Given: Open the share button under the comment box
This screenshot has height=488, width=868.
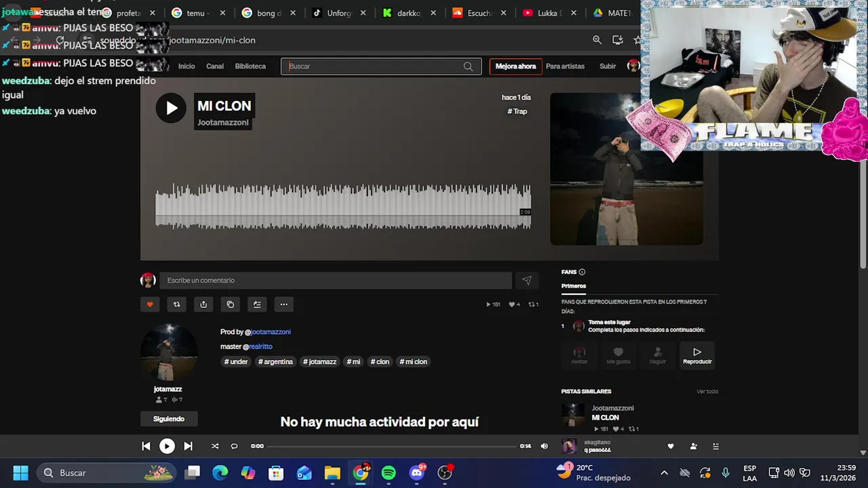Looking at the screenshot, I should pos(203,304).
